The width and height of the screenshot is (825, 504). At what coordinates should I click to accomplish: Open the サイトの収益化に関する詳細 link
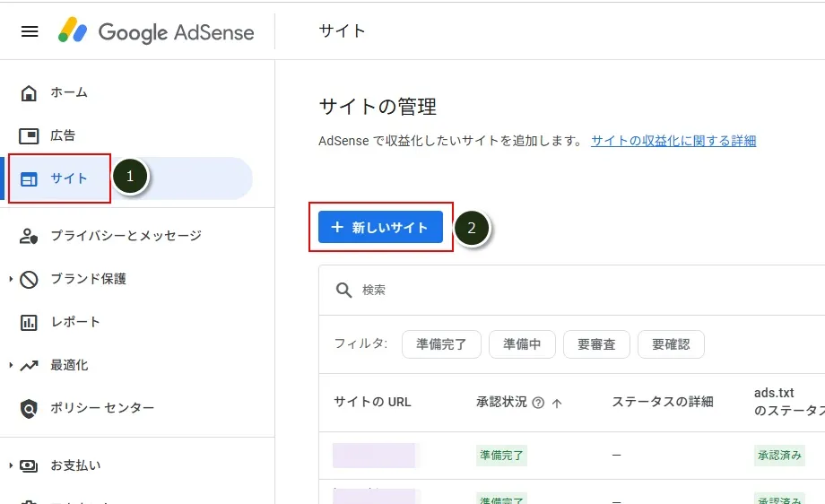673,141
